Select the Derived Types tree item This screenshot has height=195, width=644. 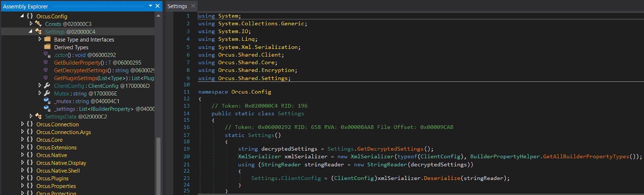point(71,47)
